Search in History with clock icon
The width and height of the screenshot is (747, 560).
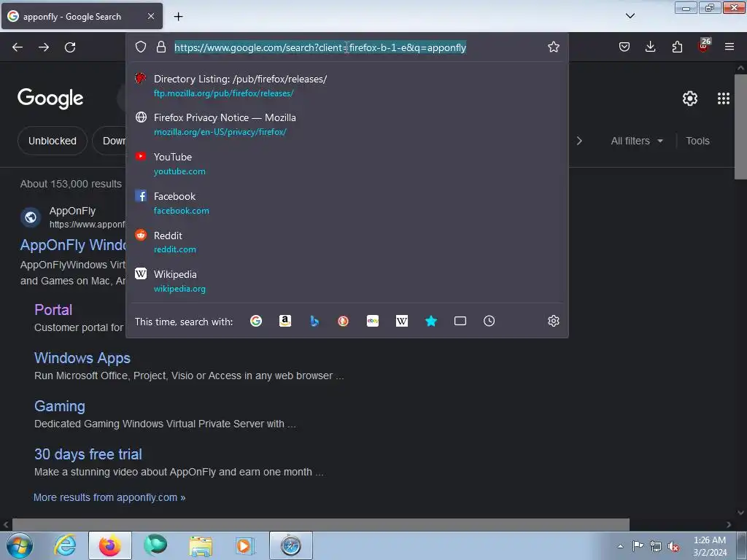pyautogui.click(x=489, y=321)
